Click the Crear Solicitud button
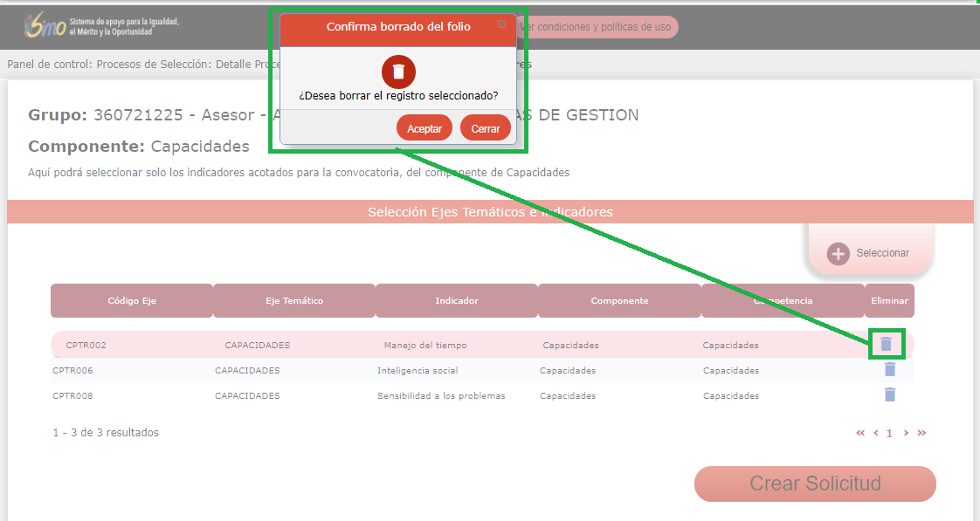 tap(814, 484)
